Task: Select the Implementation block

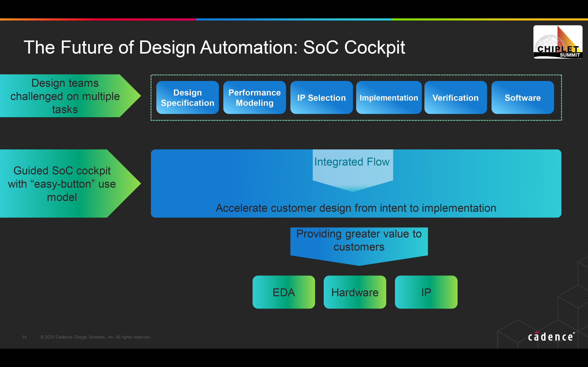Action: click(389, 97)
